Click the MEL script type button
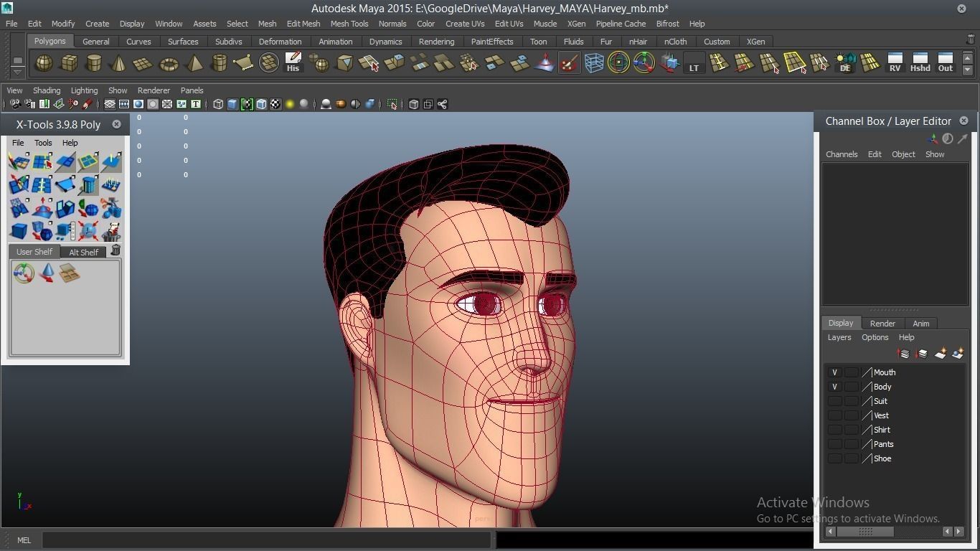This screenshot has height=551, width=980. coord(24,540)
